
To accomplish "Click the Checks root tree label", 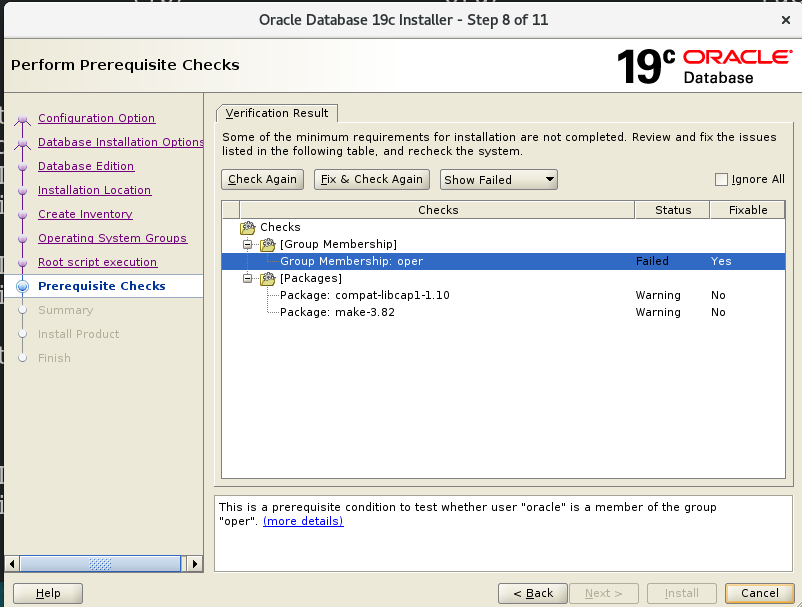I will [280, 227].
